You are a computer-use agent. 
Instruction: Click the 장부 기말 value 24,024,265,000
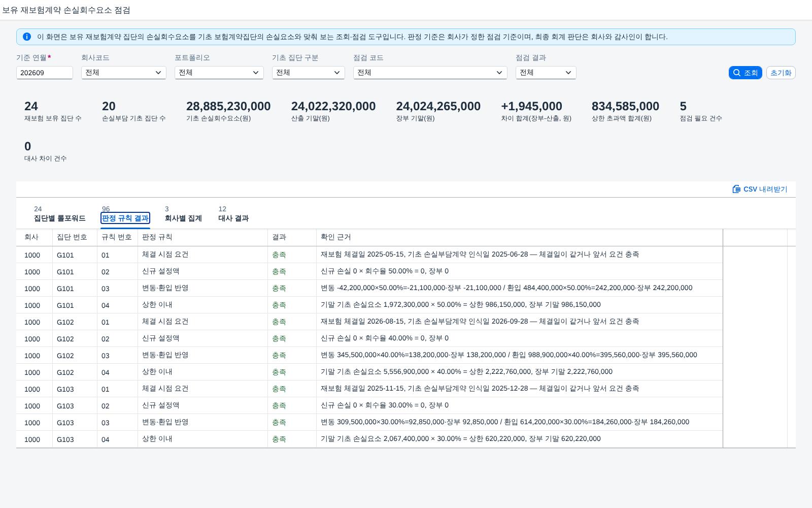click(438, 106)
